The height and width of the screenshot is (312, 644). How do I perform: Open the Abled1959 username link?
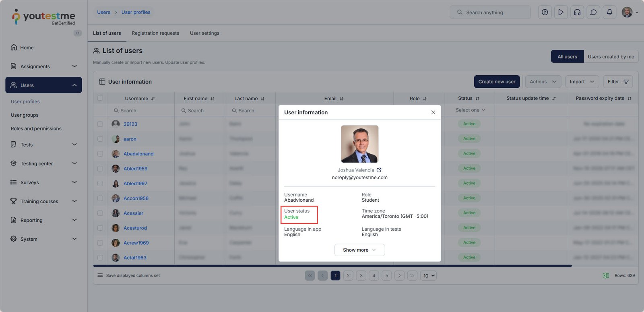coord(135,169)
